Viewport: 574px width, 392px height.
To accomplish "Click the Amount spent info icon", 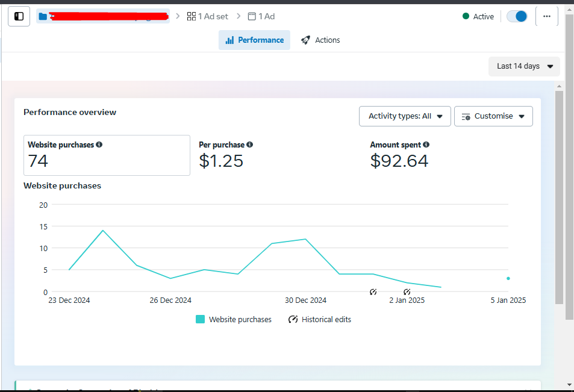I will (426, 145).
